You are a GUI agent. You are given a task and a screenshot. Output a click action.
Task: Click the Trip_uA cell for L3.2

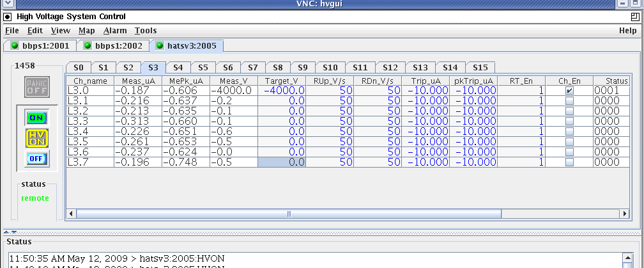pos(425,111)
